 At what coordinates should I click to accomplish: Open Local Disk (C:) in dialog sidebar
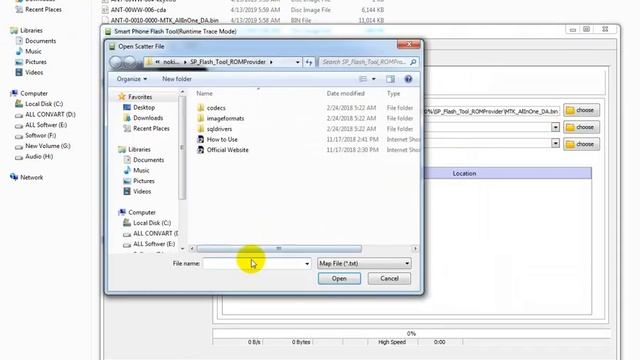[x=152, y=223]
